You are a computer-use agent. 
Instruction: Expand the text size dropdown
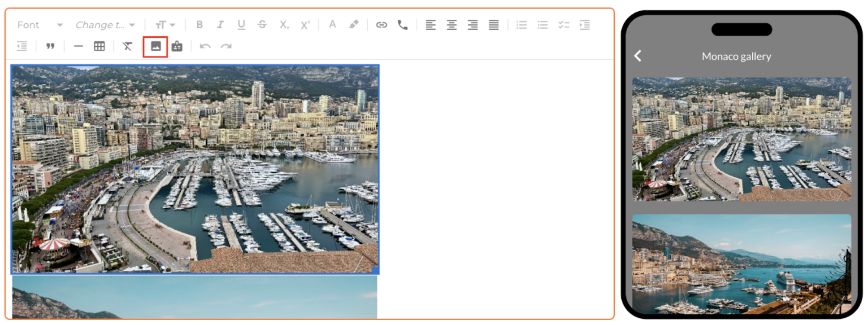pos(165,25)
